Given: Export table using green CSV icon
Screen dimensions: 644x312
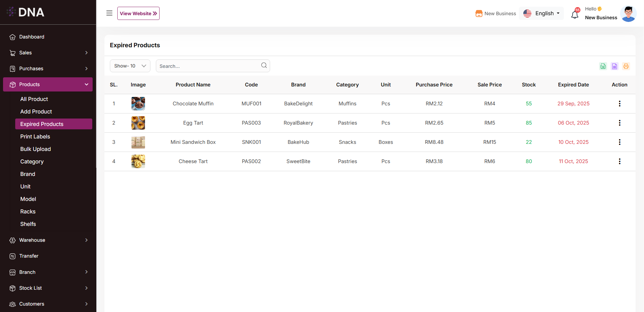Looking at the screenshot, I should point(603,66).
